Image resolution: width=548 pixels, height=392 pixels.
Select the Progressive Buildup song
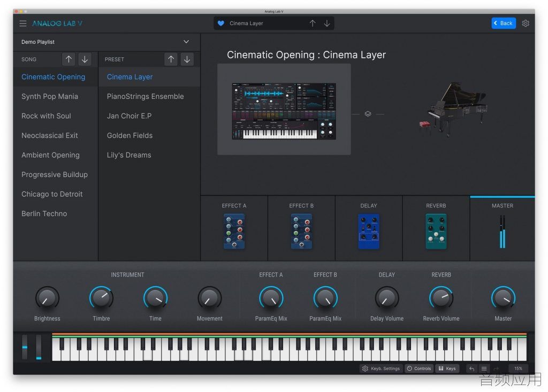tap(56, 175)
